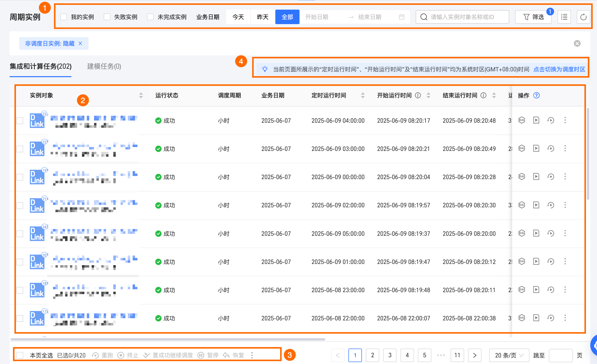Check the 本页全选 checkbox
Viewport: 597px width, 364px height.
[x=20, y=355]
